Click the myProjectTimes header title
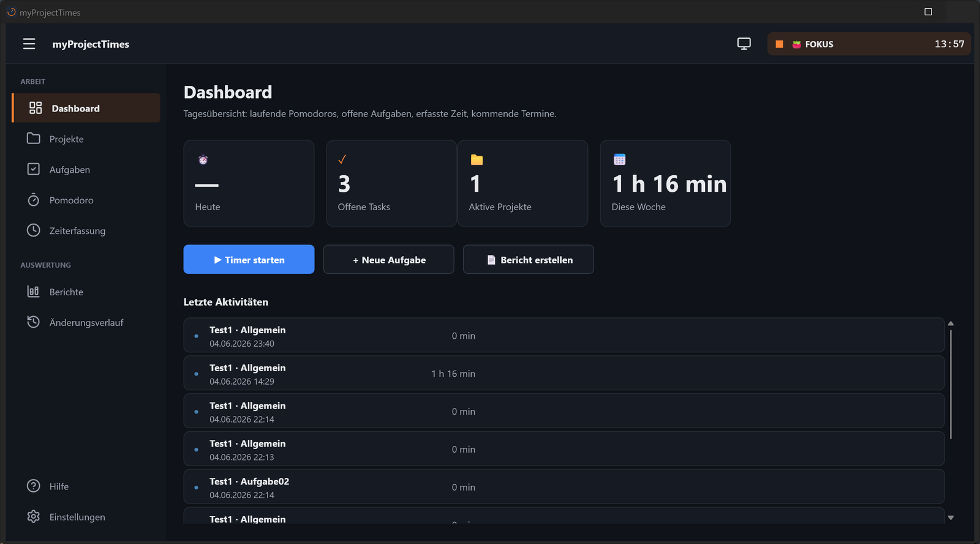Image resolution: width=980 pixels, height=544 pixels. [91, 44]
